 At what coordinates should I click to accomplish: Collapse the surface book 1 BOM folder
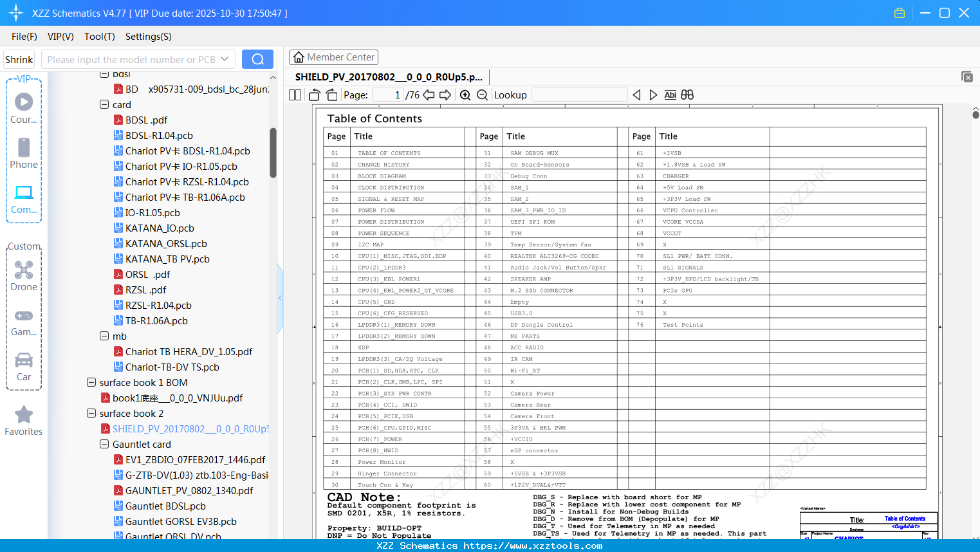click(x=91, y=382)
